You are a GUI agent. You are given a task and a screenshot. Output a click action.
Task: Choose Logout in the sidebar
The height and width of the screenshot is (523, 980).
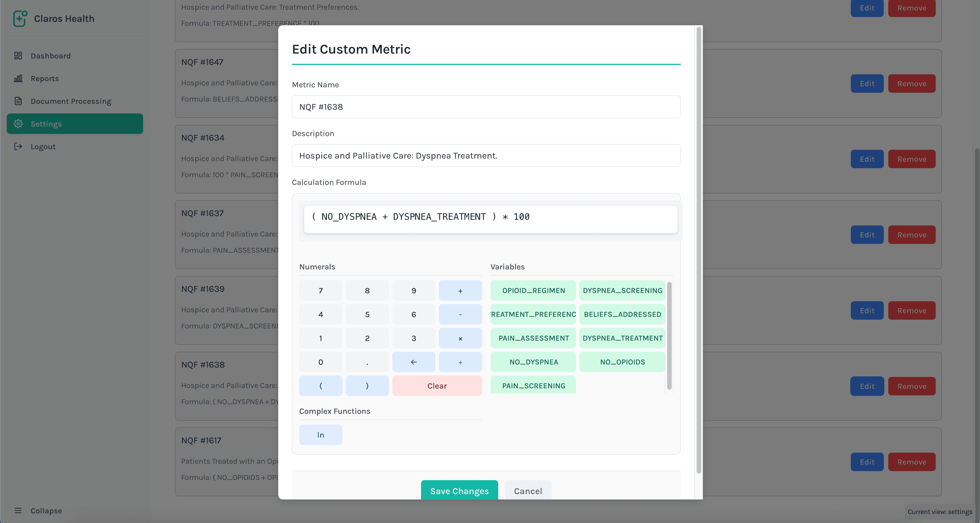pyautogui.click(x=75, y=146)
